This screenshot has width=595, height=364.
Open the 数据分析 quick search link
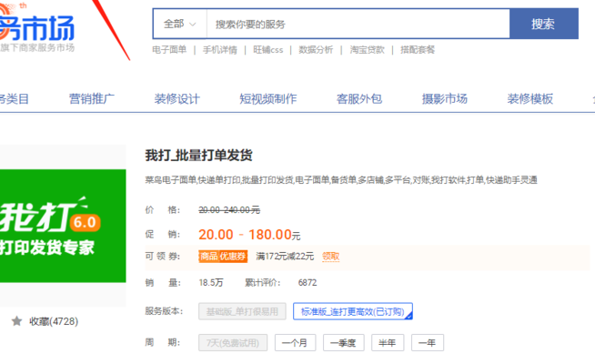click(316, 50)
